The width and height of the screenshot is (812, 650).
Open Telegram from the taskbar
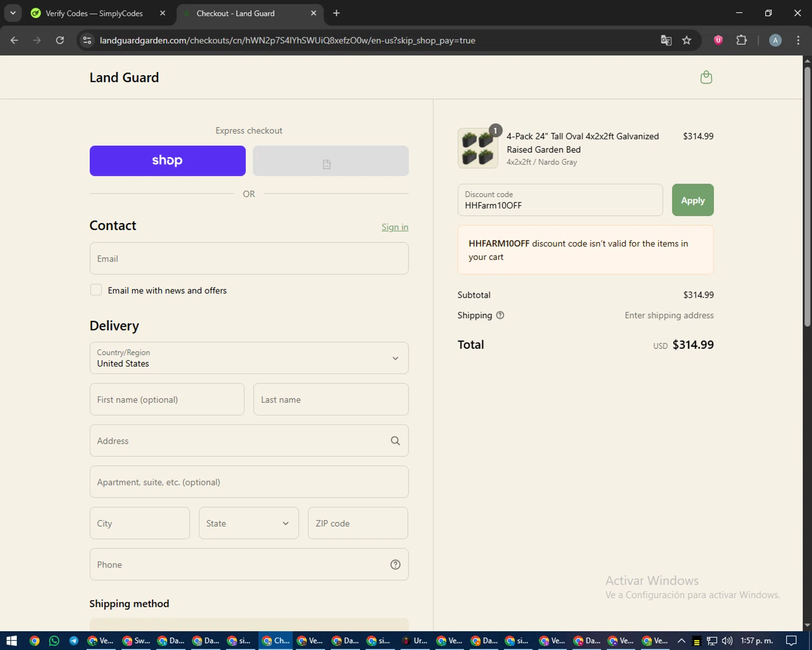(74, 641)
